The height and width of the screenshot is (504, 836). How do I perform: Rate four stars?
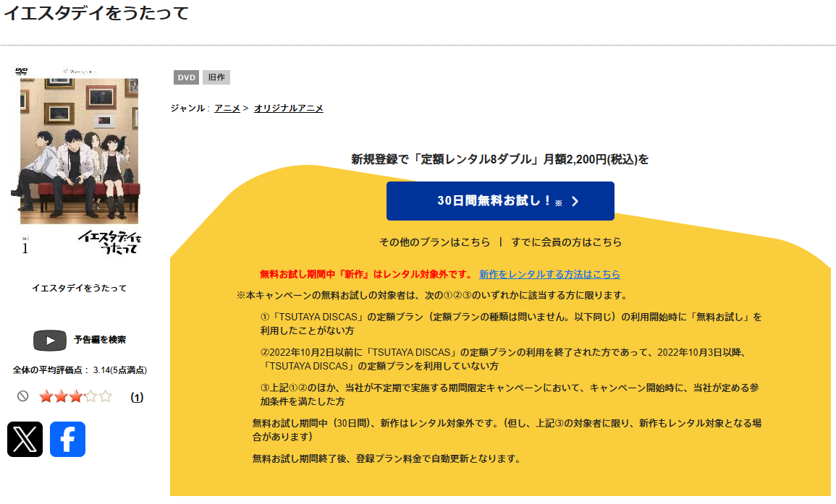pyautogui.click(x=91, y=396)
